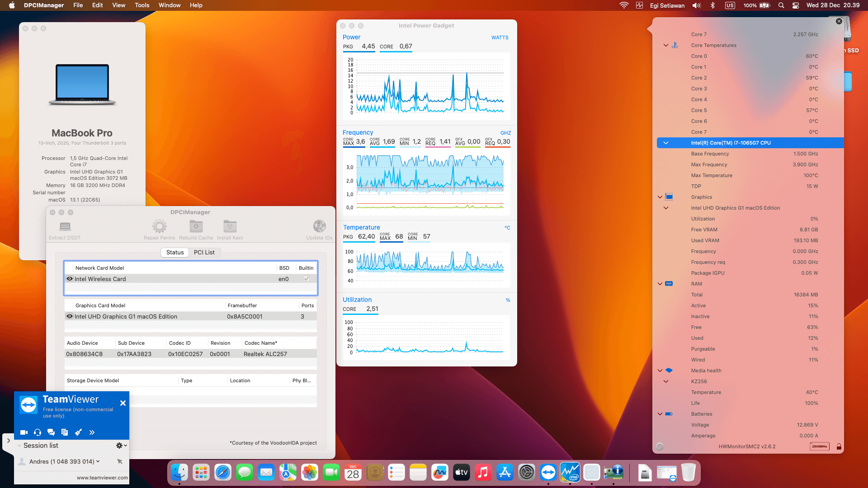Screen dimensions: 868x488
Task: Open dropdown next to Andres session
Action: click(98, 461)
